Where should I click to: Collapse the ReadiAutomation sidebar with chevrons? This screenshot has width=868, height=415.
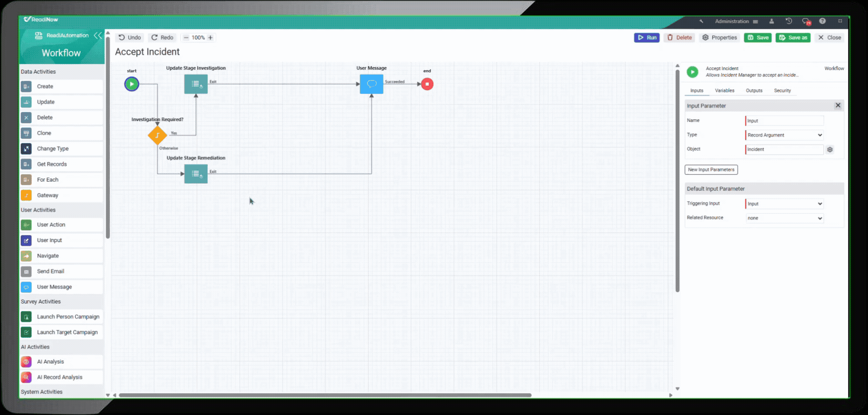click(x=97, y=35)
